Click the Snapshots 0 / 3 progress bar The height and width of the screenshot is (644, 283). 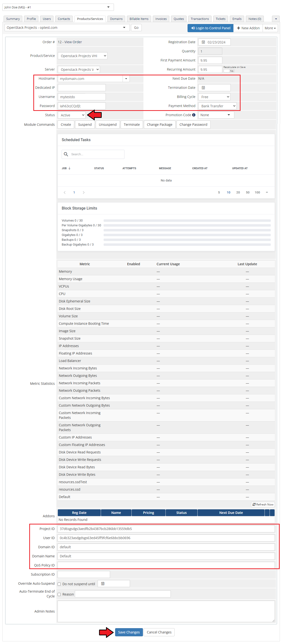(187, 230)
